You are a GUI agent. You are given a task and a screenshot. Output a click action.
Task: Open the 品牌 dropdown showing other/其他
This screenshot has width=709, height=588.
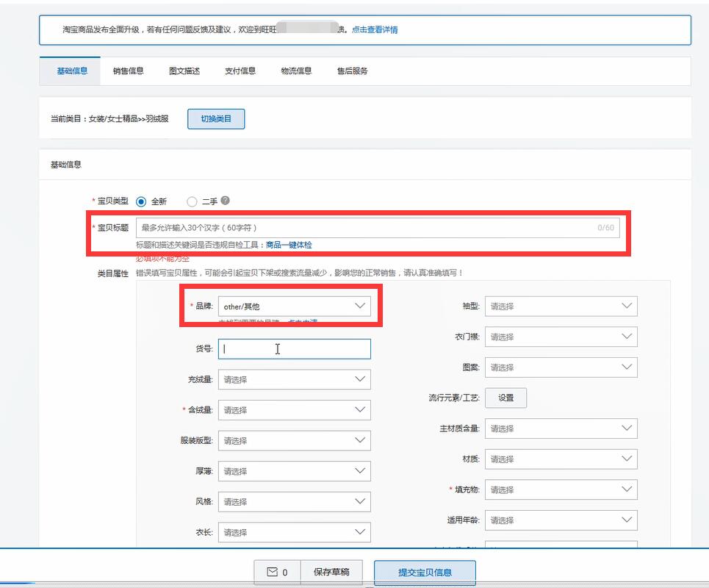pos(294,306)
